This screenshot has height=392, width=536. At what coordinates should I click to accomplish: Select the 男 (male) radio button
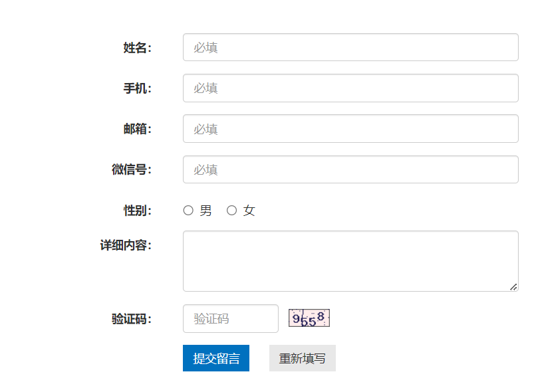[x=188, y=211]
